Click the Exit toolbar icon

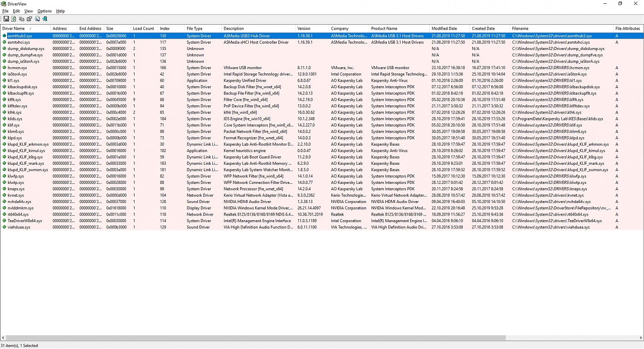point(45,19)
